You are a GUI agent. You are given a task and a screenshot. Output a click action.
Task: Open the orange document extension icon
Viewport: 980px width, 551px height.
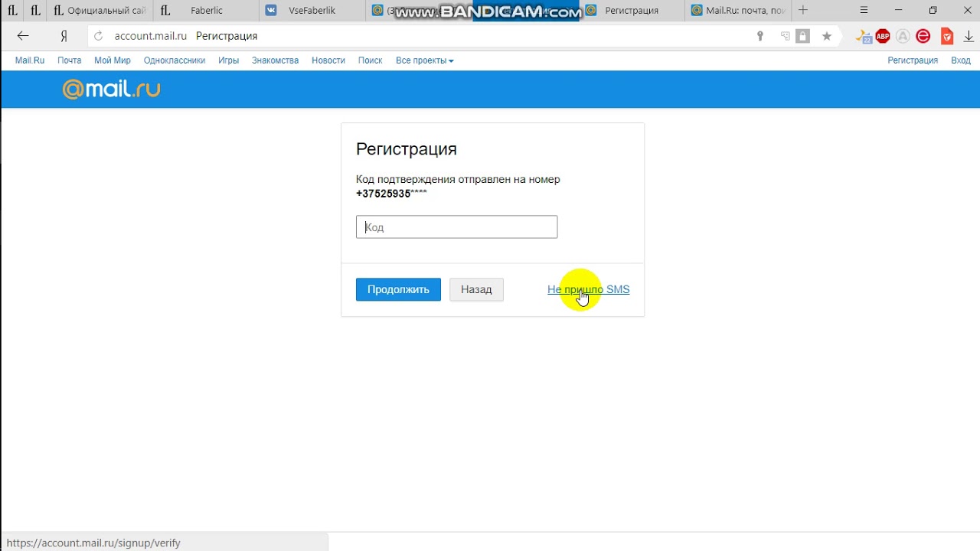pyautogui.click(x=947, y=36)
